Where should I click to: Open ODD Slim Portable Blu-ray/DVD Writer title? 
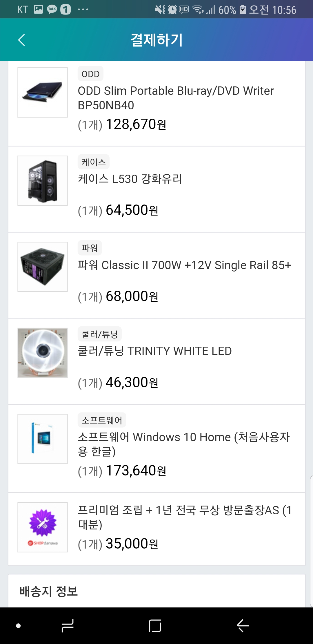(176, 98)
